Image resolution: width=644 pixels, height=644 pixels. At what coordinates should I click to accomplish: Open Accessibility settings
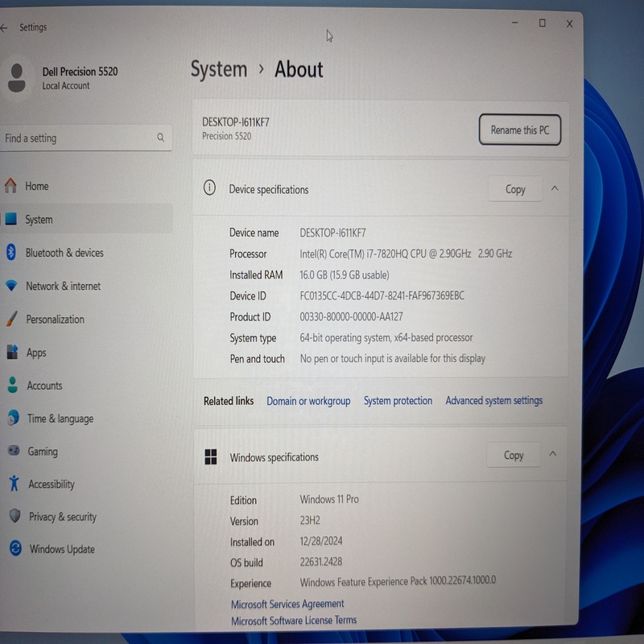coord(88,484)
